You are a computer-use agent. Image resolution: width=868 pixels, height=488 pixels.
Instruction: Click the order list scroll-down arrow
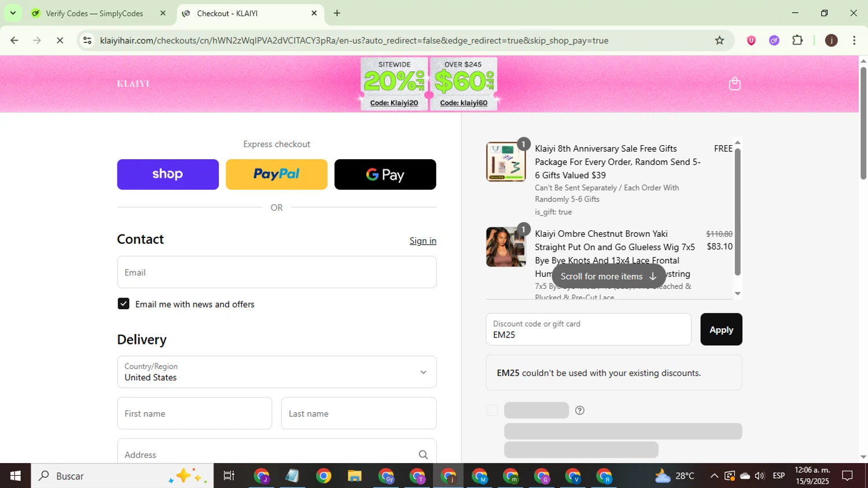pyautogui.click(x=737, y=293)
